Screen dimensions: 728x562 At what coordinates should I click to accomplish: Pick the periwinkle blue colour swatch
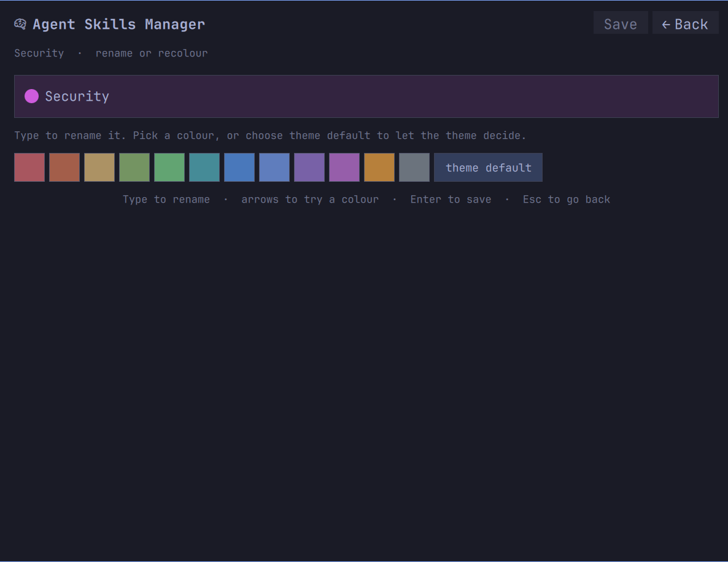(x=274, y=167)
